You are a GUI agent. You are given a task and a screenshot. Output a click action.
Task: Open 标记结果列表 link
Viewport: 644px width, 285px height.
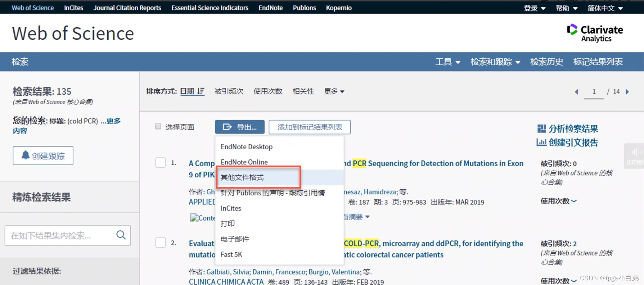598,62
